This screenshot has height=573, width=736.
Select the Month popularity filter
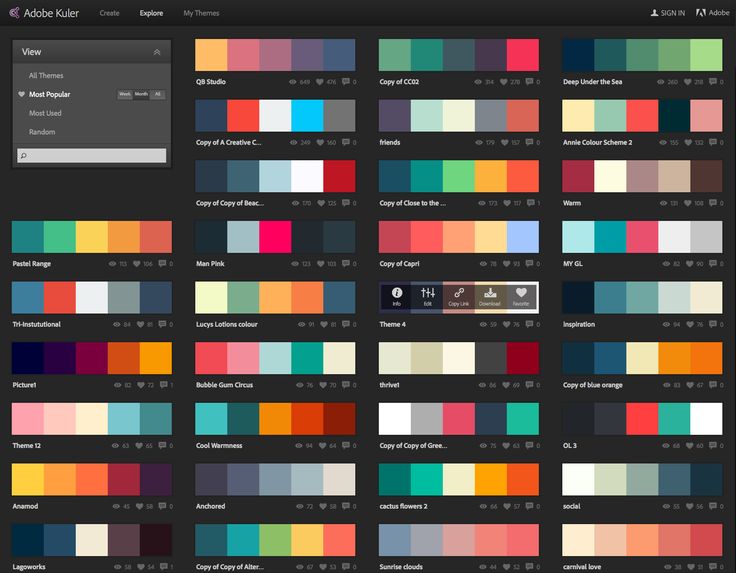141,94
